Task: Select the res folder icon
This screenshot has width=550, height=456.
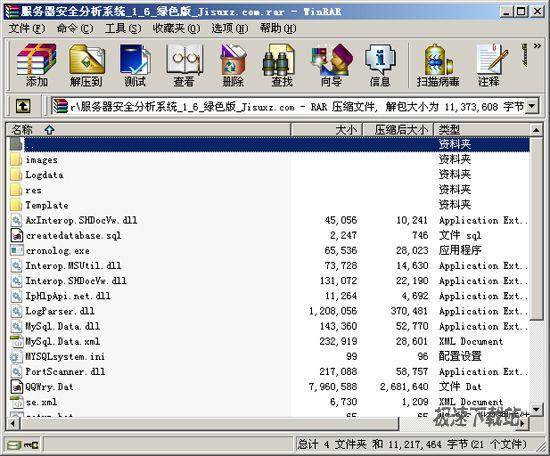Action: pos(16,190)
